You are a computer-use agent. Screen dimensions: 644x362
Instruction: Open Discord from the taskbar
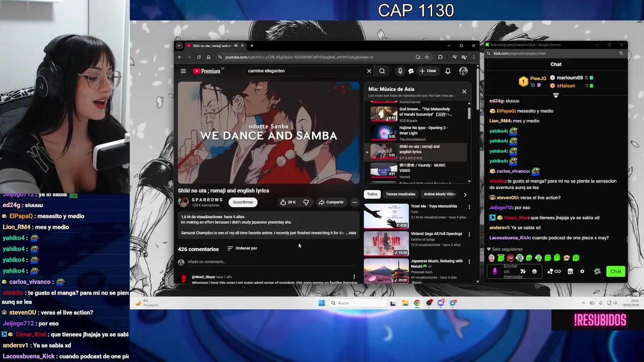441,303
